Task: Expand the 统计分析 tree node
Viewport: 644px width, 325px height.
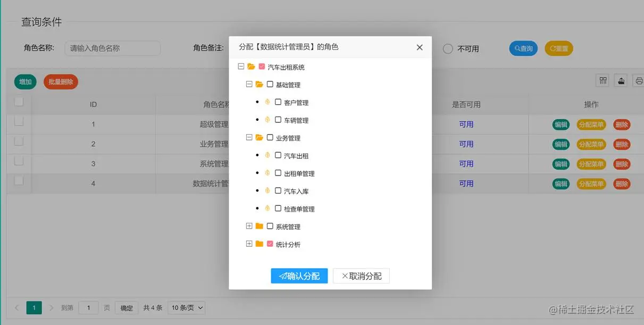Action: click(x=249, y=244)
